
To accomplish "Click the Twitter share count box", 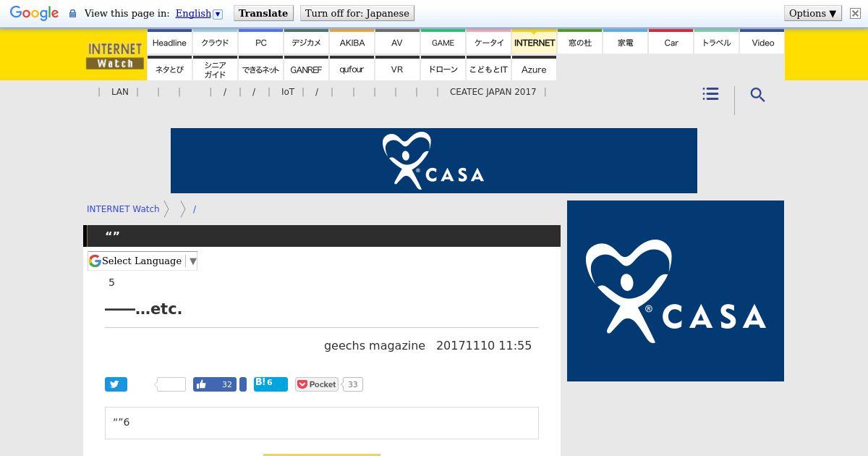I will (171, 384).
